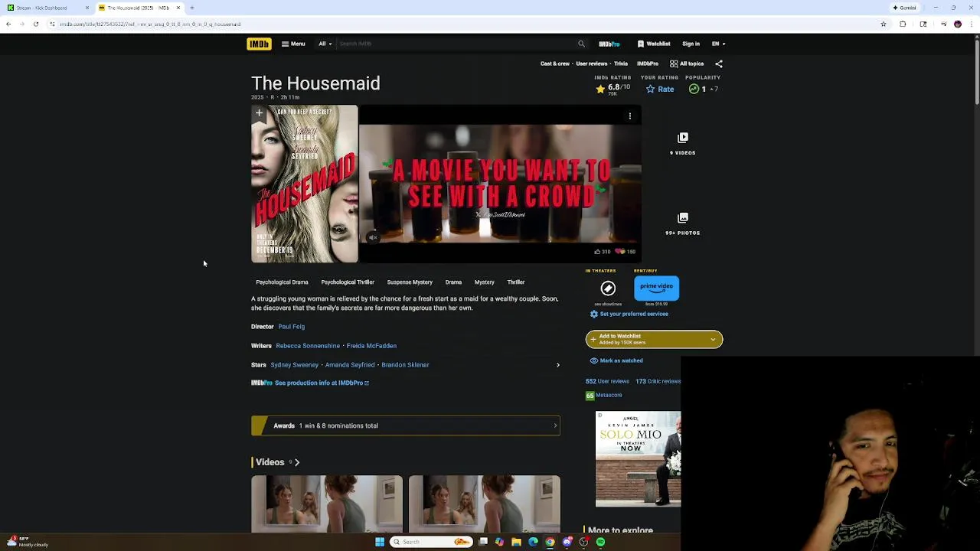Open User reviews from top links
The height and width of the screenshot is (551, 980).
click(x=592, y=64)
